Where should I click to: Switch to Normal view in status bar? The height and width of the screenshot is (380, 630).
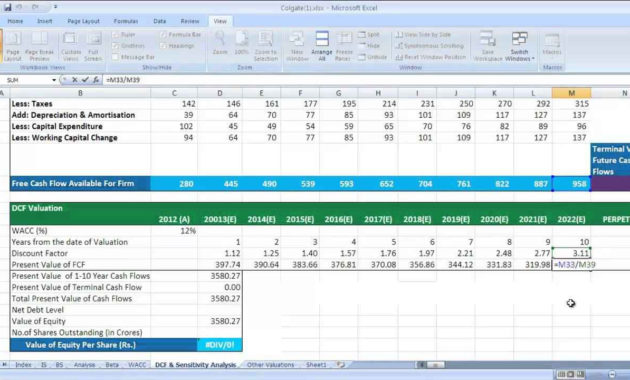[561, 374]
